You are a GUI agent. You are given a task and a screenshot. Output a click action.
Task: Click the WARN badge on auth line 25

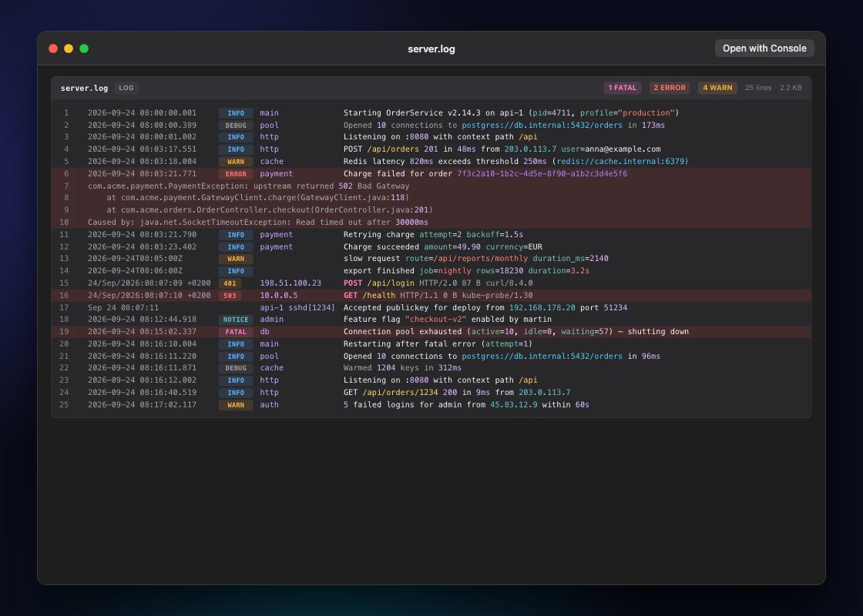(236, 405)
